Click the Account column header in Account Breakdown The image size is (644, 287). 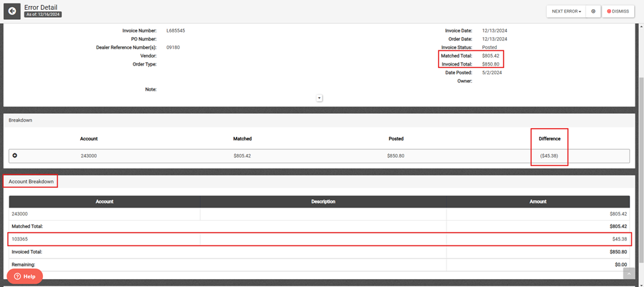click(105, 202)
